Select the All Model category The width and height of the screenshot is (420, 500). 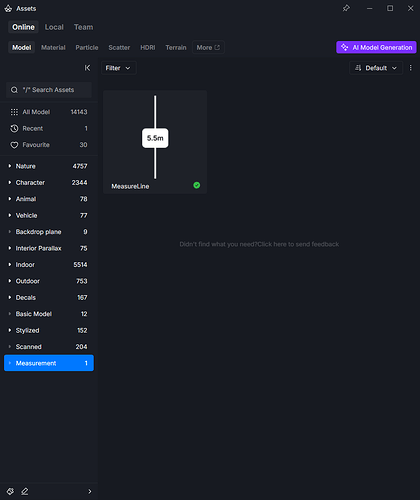click(x=49, y=112)
